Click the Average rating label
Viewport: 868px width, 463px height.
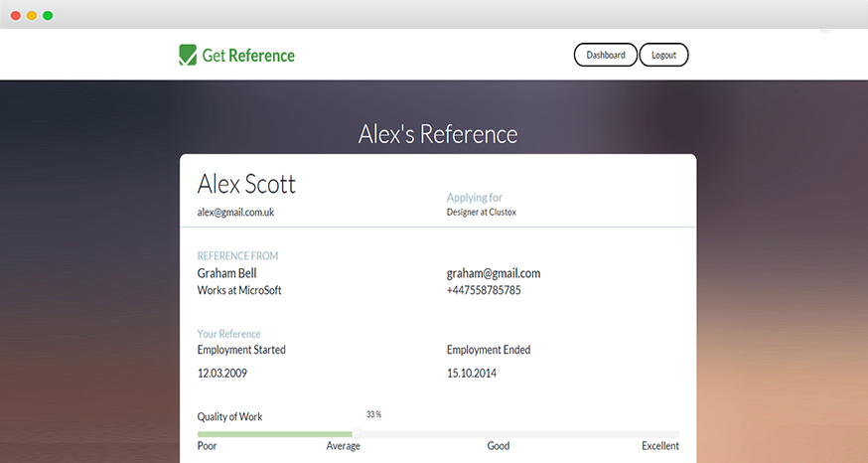[344, 446]
